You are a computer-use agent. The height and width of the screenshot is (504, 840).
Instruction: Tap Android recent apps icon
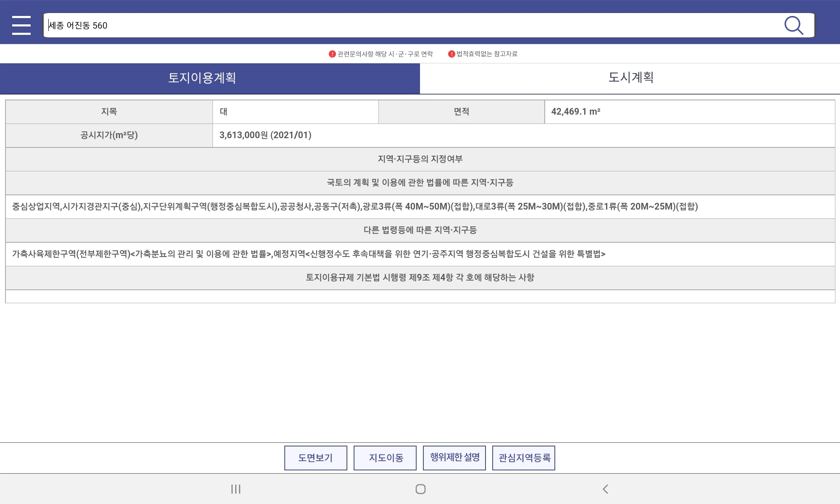(236, 489)
